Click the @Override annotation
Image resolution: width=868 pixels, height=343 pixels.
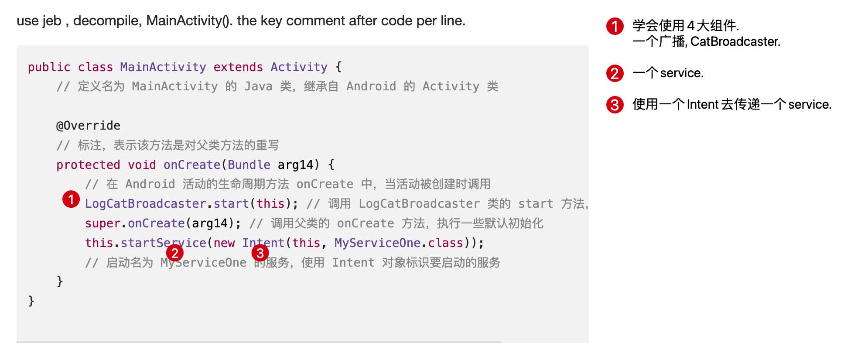pyautogui.click(x=88, y=126)
